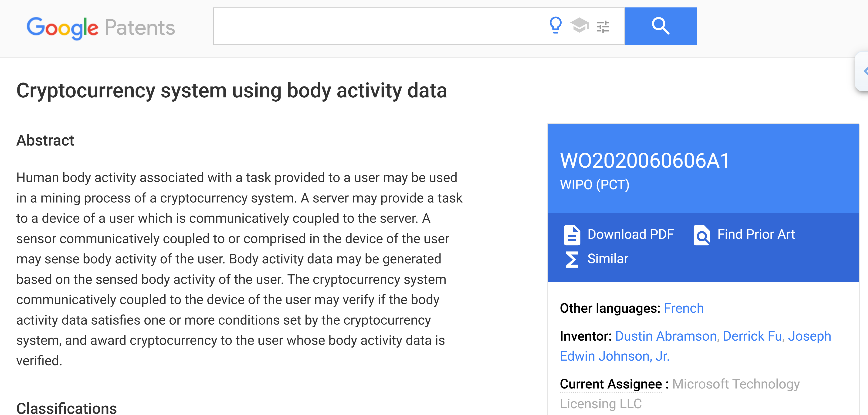Open inventor Dustin Abramson link
The image size is (868, 415).
[x=666, y=336]
